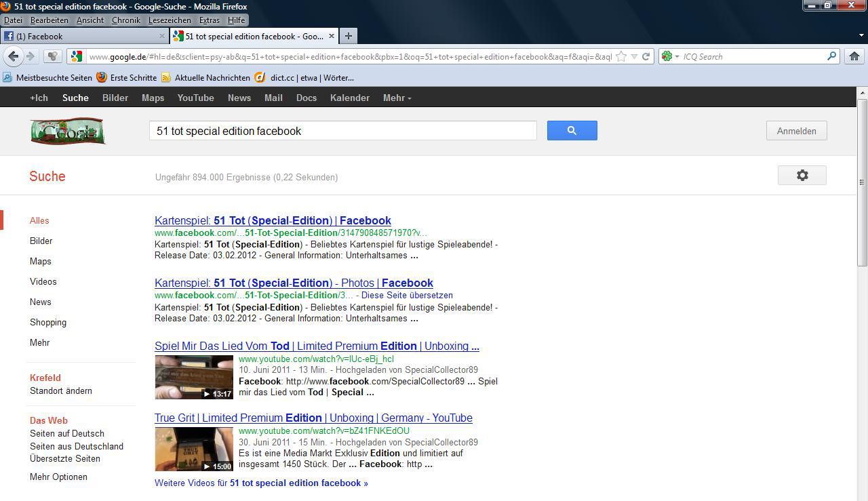Open the Datei menu
The height and width of the screenshot is (501, 868).
[13, 20]
